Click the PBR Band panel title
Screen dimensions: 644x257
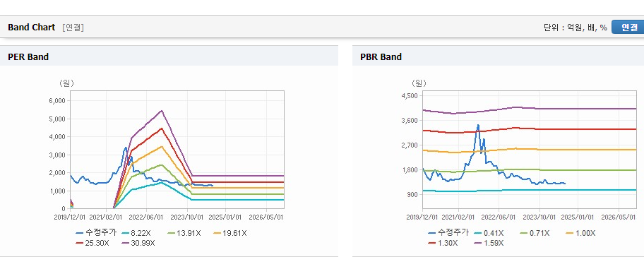coord(381,57)
